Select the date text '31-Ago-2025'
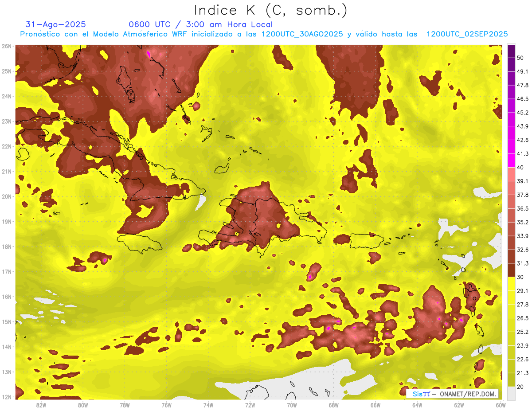 point(56,24)
